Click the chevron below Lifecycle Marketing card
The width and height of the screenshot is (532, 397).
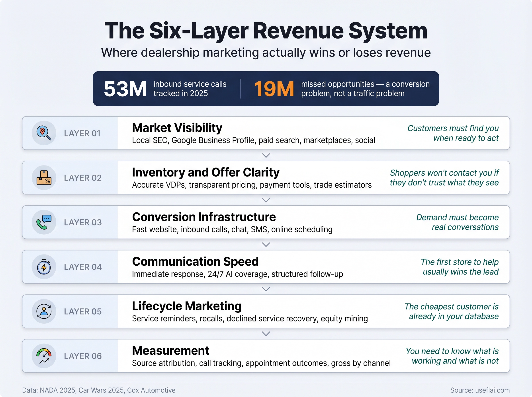tap(266, 334)
